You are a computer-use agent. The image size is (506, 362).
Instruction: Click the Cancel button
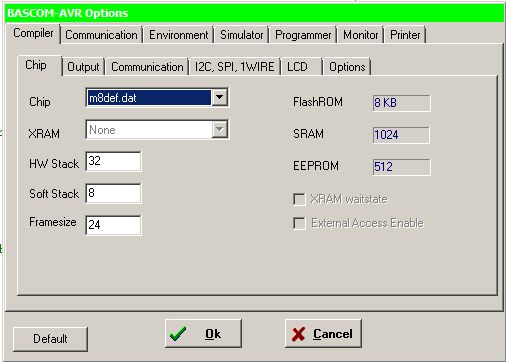[323, 333]
